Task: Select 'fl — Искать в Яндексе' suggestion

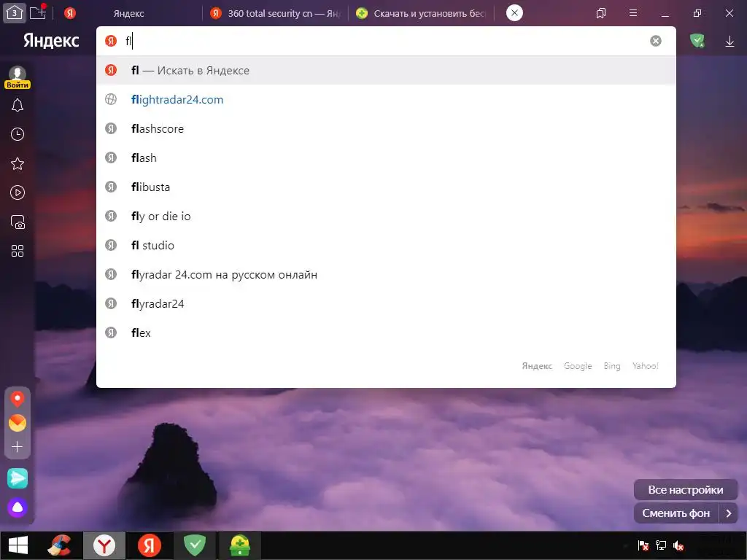Action: coord(386,71)
